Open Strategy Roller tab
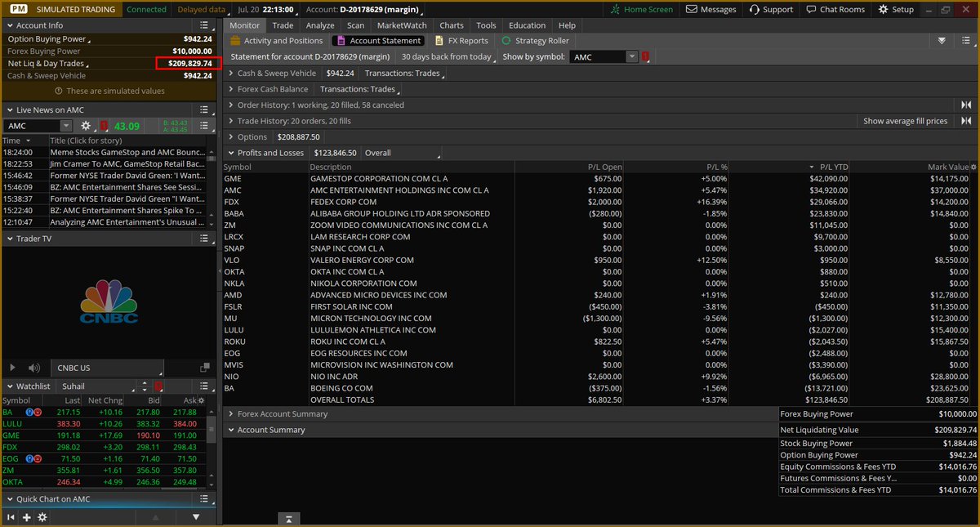 point(535,41)
